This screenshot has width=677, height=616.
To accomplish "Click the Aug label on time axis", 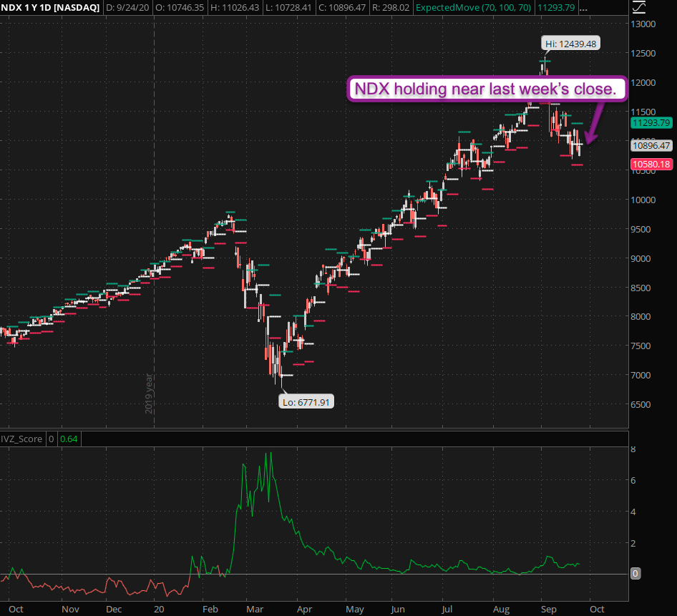I will [501, 609].
